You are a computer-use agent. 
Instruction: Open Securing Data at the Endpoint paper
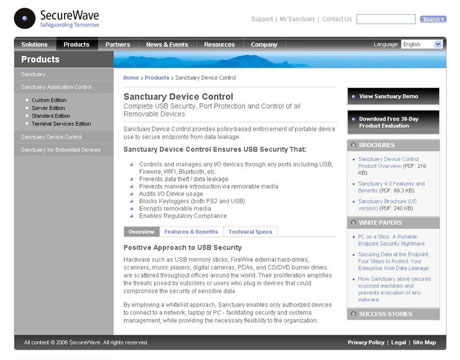pos(393,261)
